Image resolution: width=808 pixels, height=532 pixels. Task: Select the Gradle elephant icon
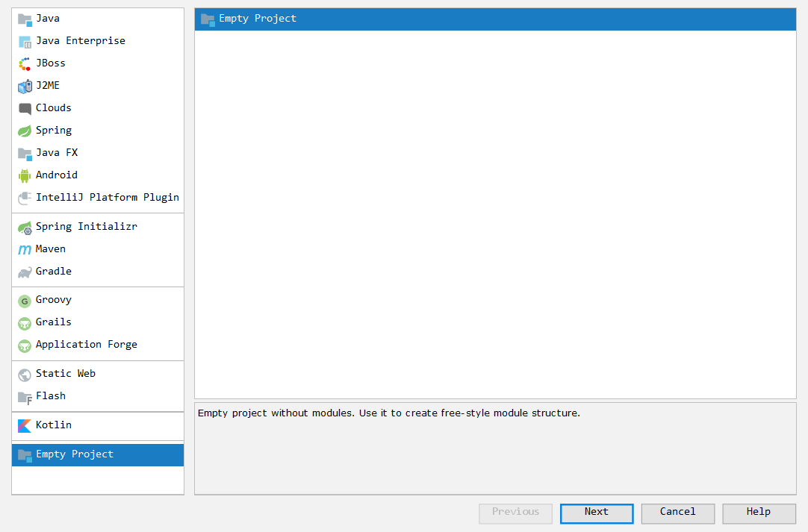[25, 272]
